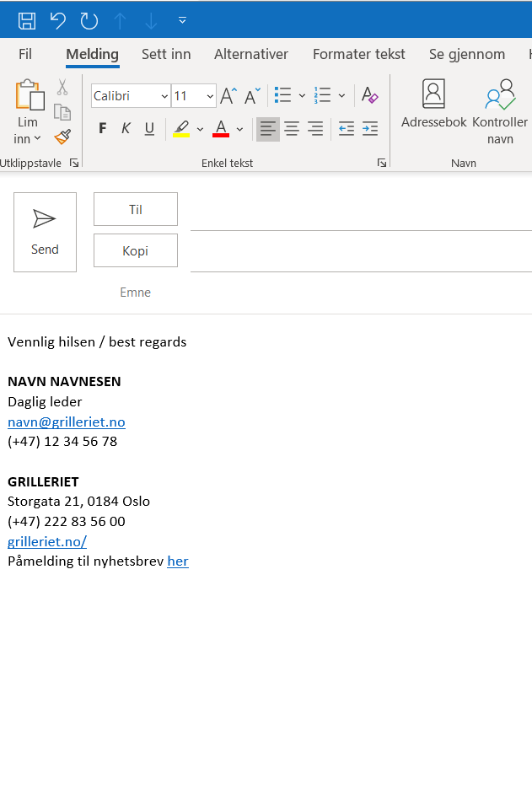Clear all formatting with the eraser icon
This screenshot has height=811, width=532.
[369, 95]
